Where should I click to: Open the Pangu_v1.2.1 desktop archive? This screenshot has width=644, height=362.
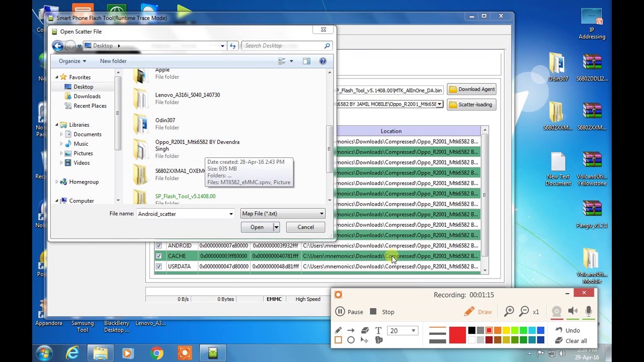(592, 214)
